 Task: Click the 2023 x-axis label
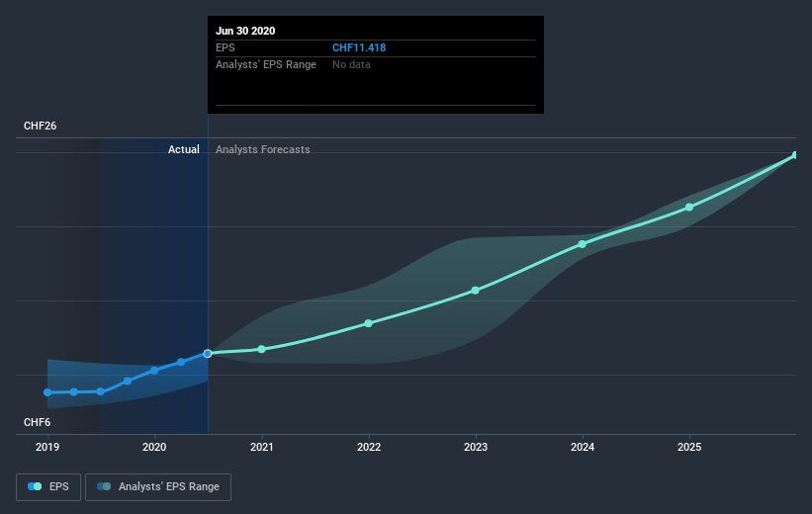coord(476,447)
